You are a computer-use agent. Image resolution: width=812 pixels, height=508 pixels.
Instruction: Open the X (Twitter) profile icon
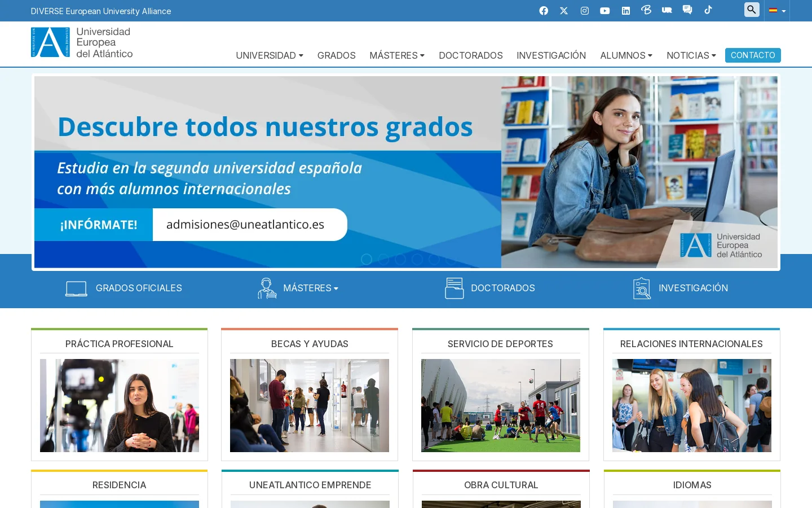(x=564, y=11)
